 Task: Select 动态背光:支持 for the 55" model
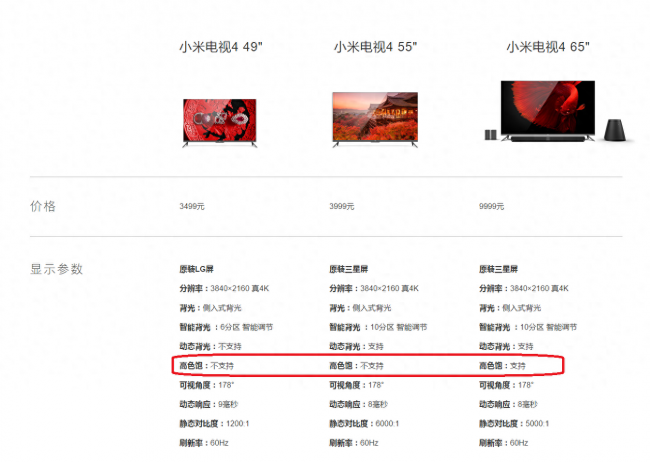pos(356,346)
